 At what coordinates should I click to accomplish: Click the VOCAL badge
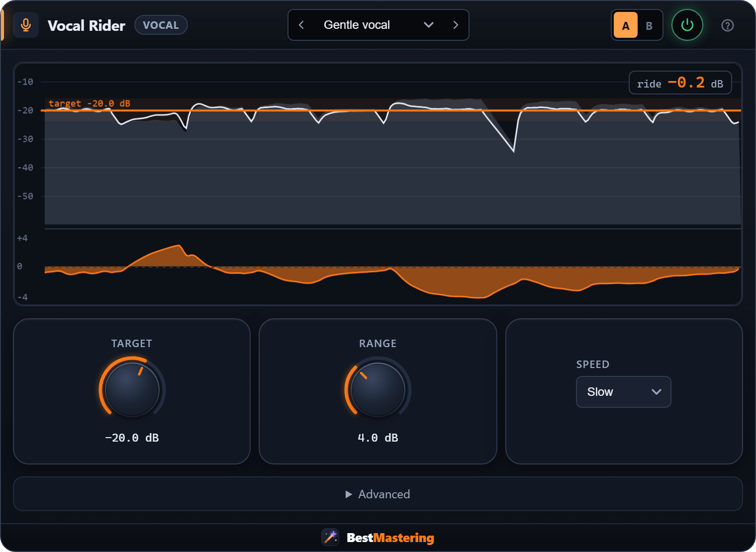pyautogui.click(x=161, y=25)
